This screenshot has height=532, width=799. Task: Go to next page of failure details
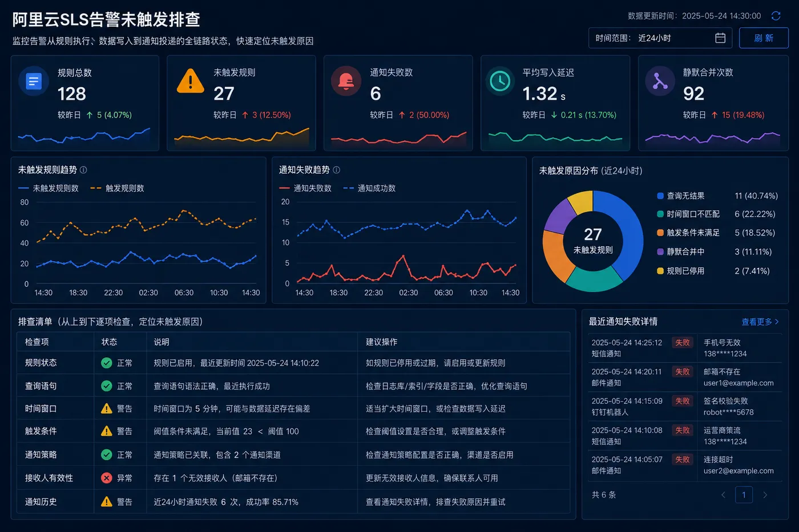[765, 495]
